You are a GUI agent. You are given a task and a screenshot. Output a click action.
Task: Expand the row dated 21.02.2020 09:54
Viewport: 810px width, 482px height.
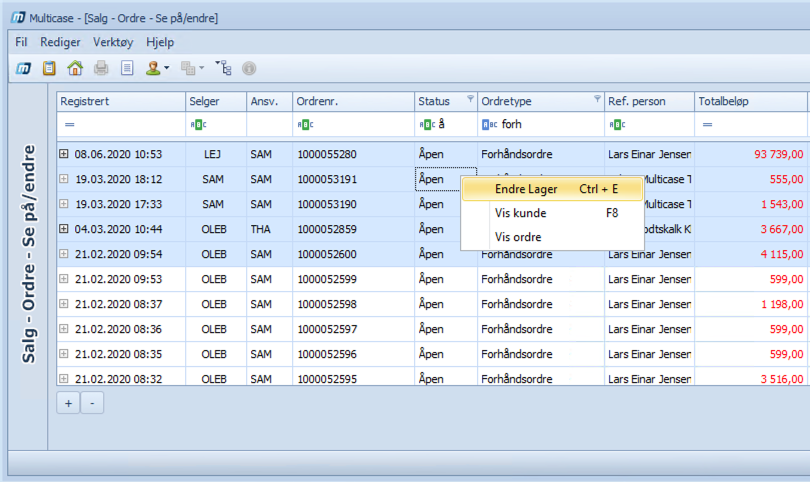pos(64,254)
